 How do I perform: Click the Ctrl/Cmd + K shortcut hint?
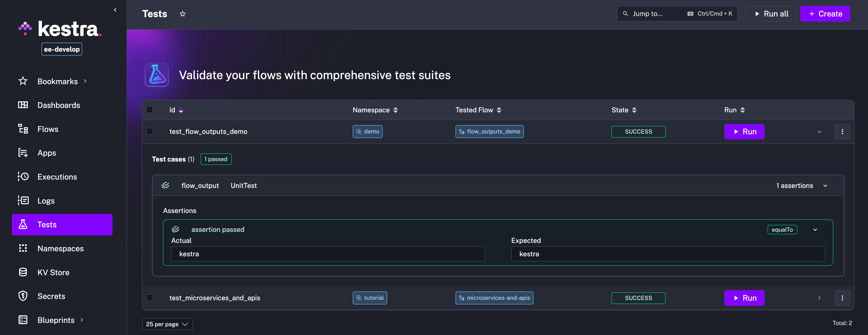tap(710, 14)
